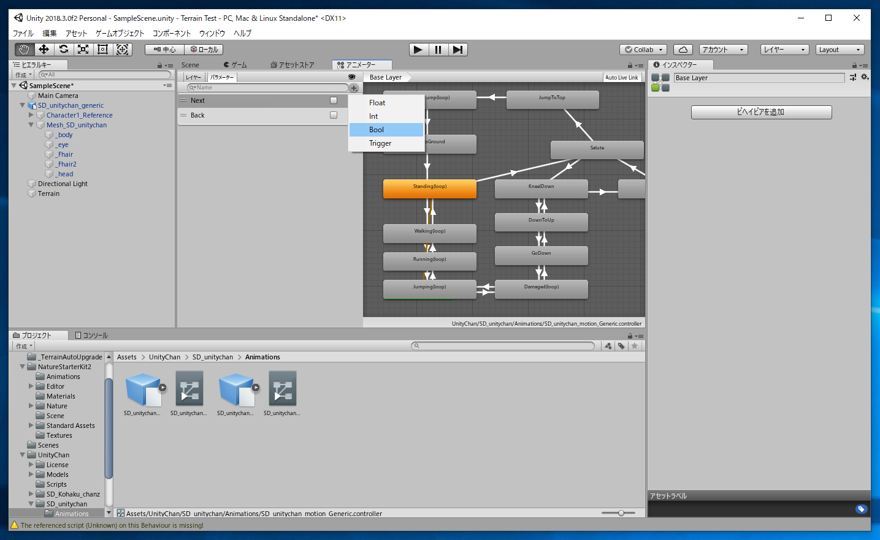Select the Scale tool
Image resolution: width=880 pixels, height=540 pixels.
[83, 49]
